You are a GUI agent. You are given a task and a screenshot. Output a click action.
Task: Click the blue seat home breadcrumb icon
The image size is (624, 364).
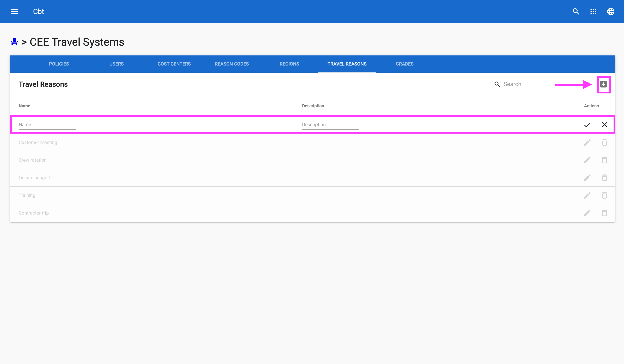point(14,42)
